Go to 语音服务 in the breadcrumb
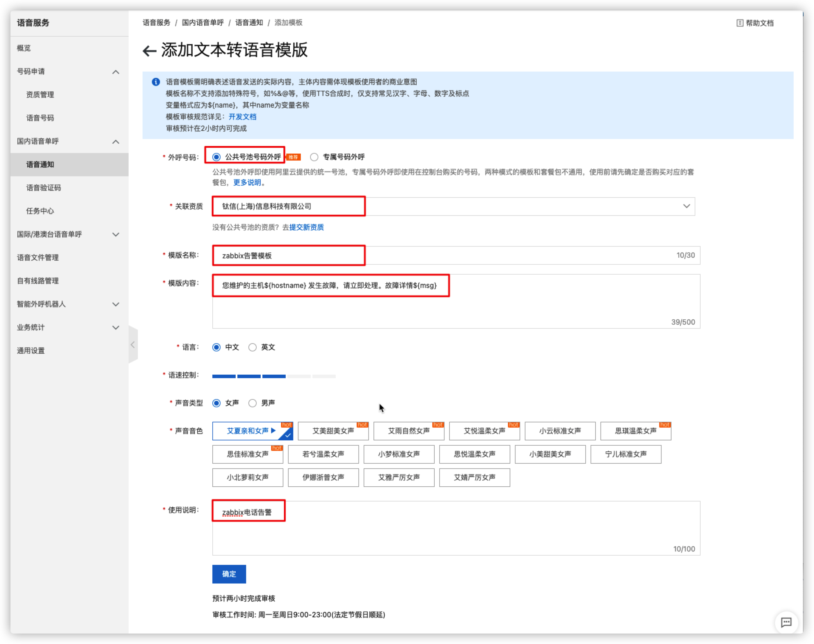Viewport: 814px width, 644px height. (x=157, y=23)
